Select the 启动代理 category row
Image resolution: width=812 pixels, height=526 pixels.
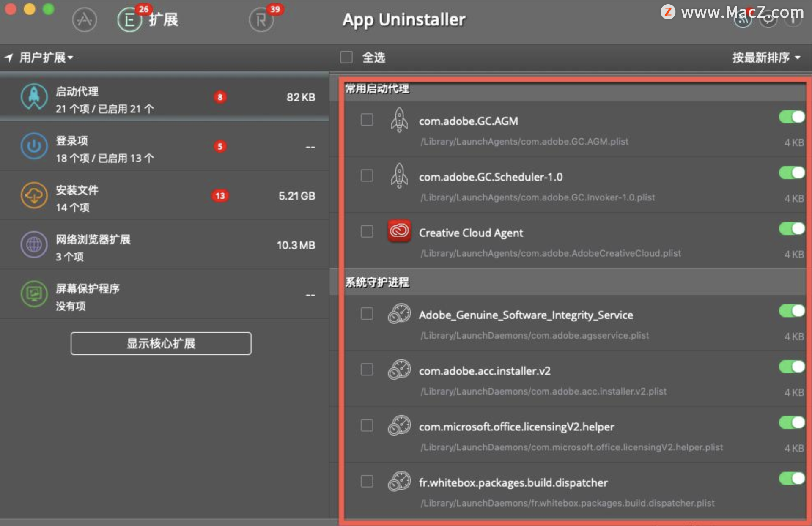(x=164, y=98)
